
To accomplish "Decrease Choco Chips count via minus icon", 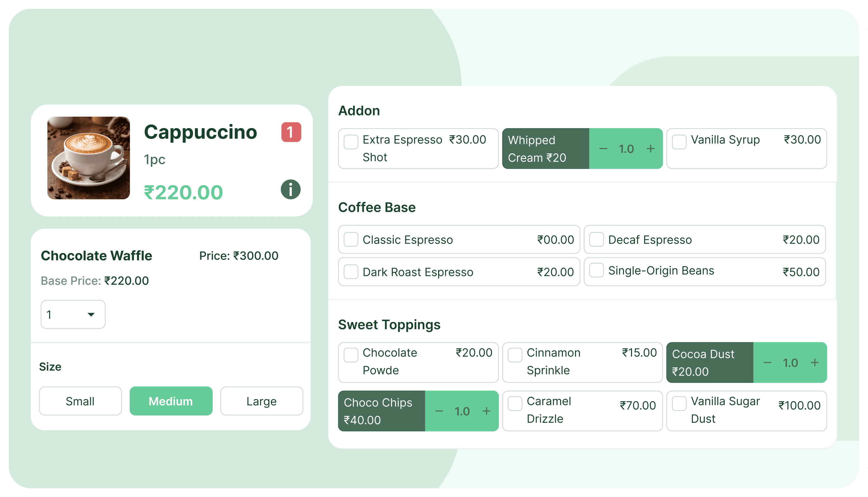I will click(439, 411).
